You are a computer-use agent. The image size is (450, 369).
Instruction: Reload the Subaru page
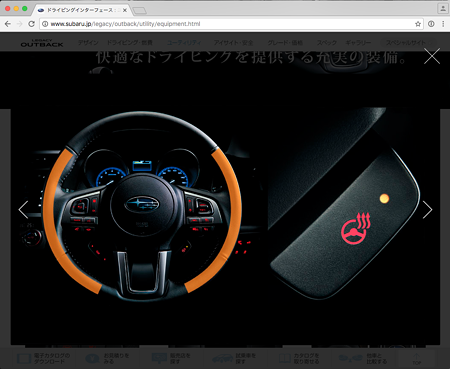31,24
